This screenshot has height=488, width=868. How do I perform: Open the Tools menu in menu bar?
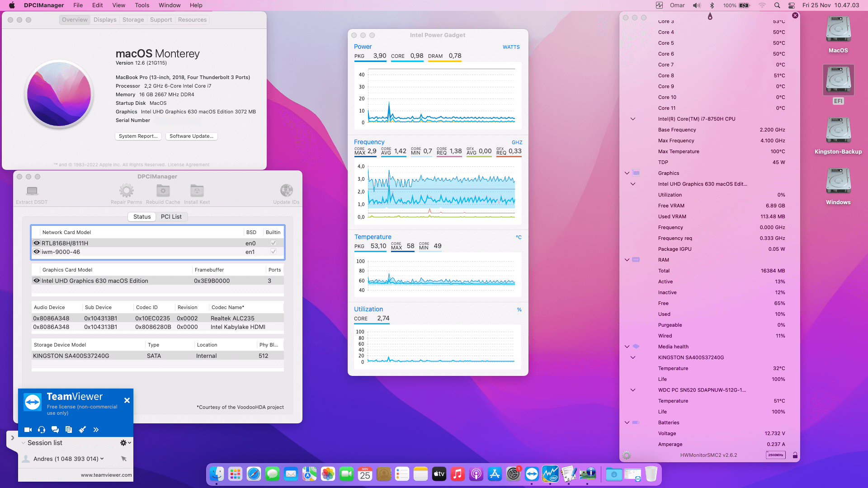click(x=142, y=5)
